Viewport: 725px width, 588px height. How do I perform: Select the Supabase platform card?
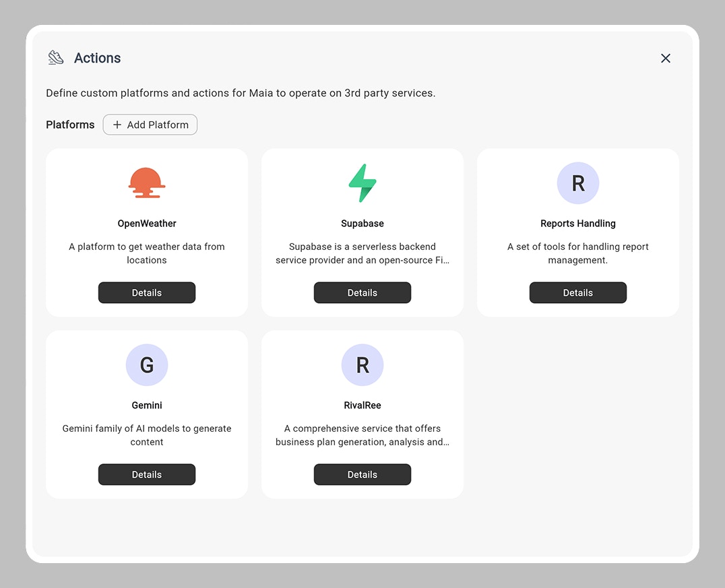(x=362, y=232)
